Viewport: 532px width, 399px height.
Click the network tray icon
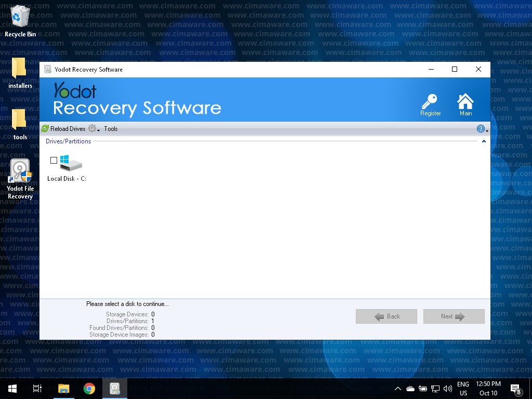pos(435,389)
